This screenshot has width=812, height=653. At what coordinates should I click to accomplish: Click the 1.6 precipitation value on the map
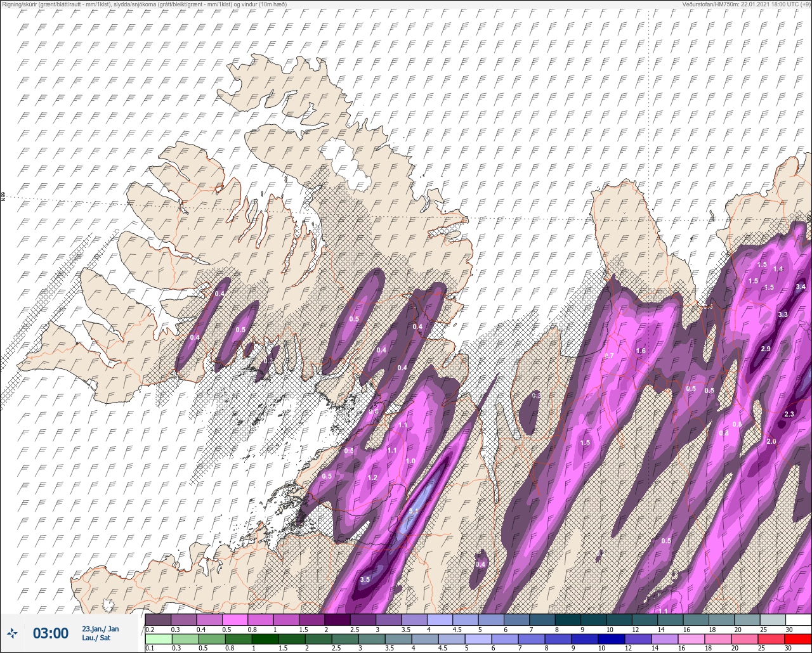click(x=641, y=351)
